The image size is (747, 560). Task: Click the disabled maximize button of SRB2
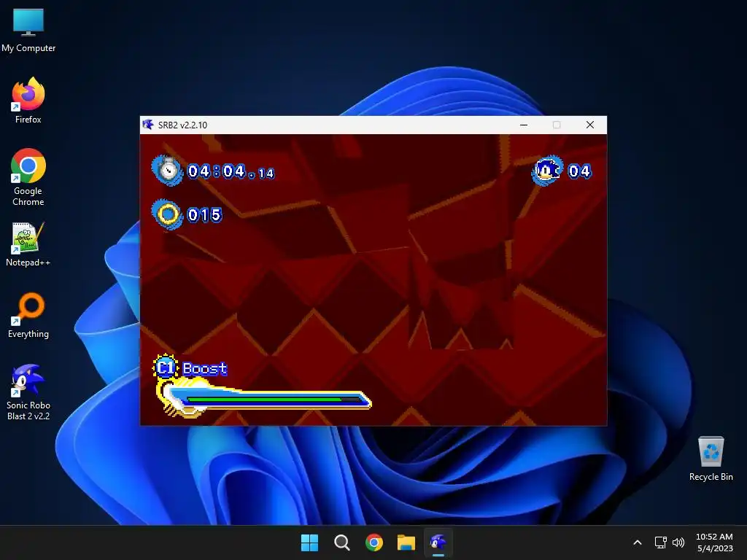557,125
